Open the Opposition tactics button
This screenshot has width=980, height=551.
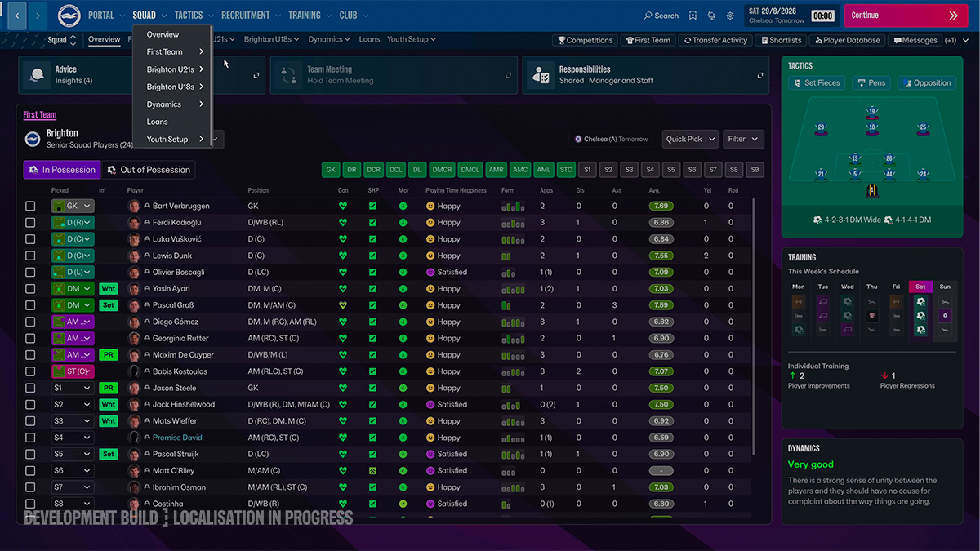[x=926, y=82]
